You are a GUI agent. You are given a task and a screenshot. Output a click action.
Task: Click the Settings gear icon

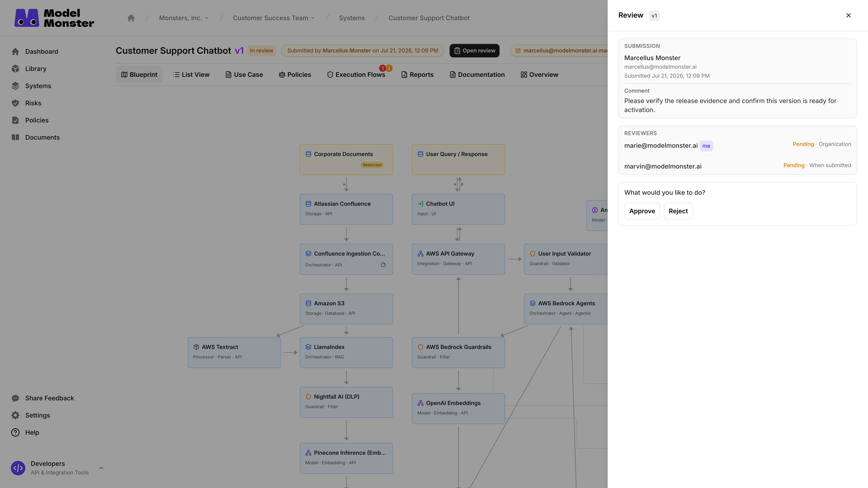[x=15, y=415]
